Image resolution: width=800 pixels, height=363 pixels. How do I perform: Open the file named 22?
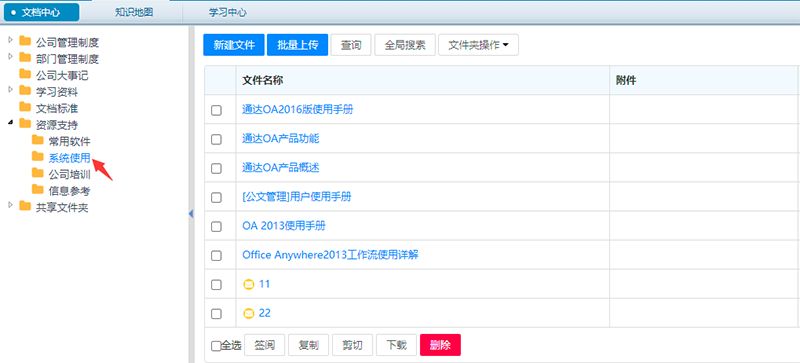tap(264, 313)
